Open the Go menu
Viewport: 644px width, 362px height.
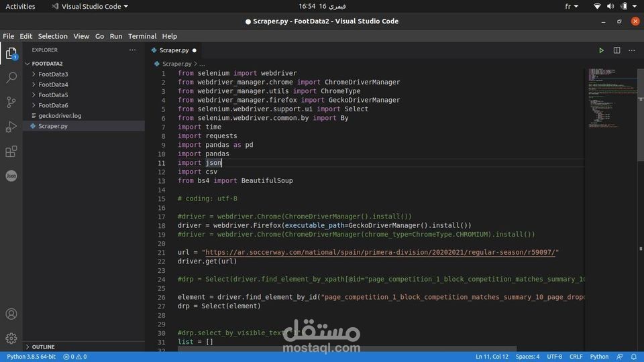tap(99, 36)
